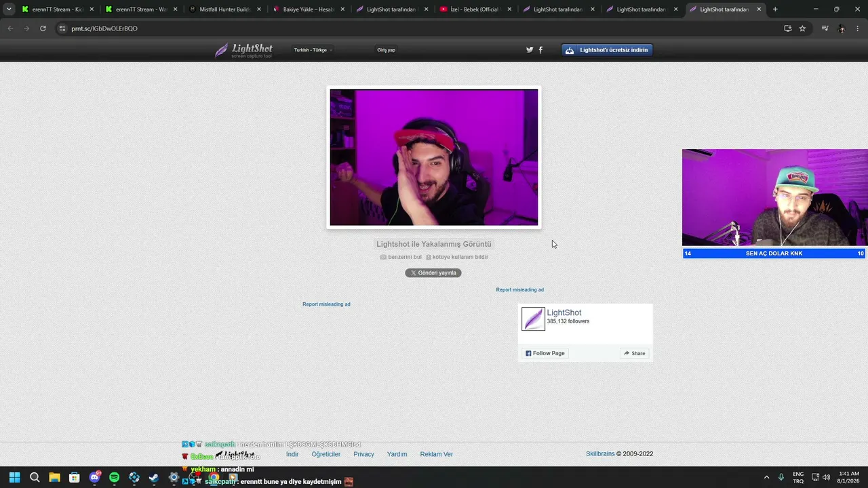
Task: Reload the page with the refresh icon
Action: coord(43,28)
